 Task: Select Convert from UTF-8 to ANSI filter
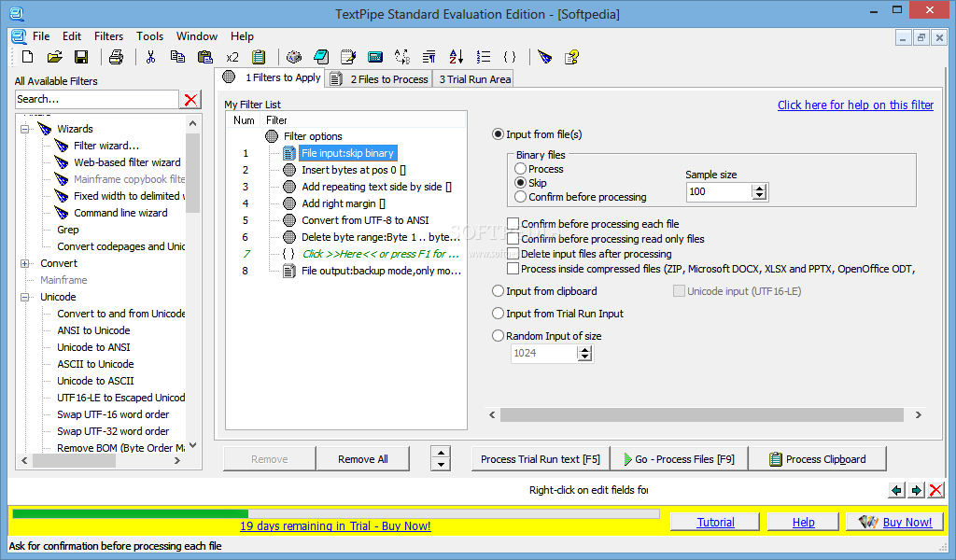coord(365,220)
